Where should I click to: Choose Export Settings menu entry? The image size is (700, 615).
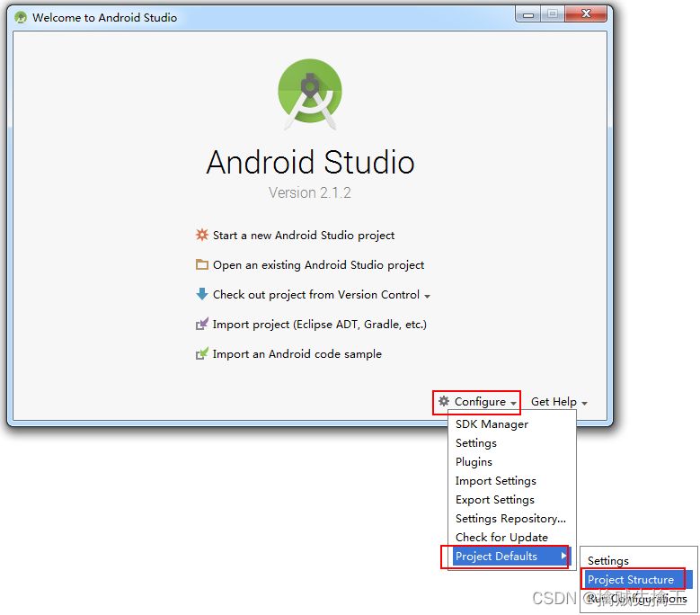494,500
